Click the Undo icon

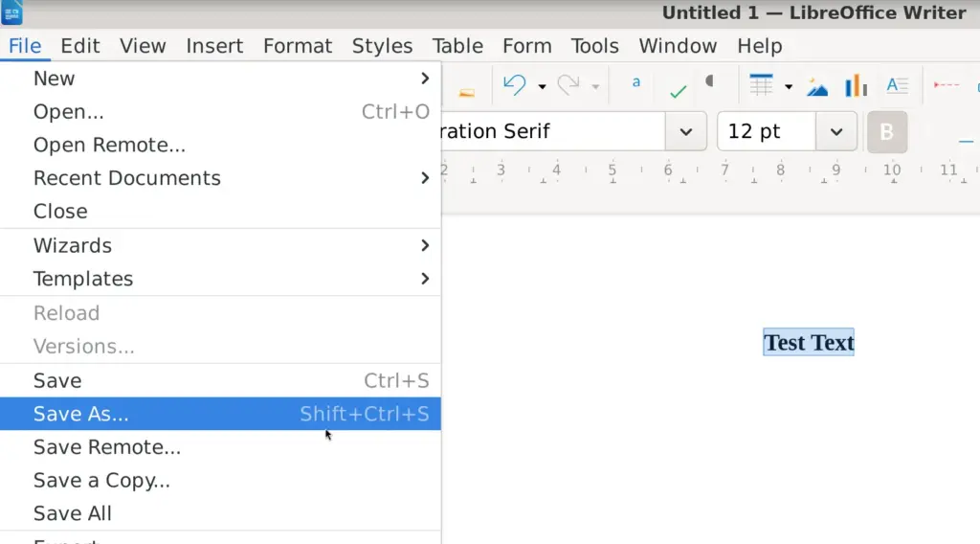(514, 85)
